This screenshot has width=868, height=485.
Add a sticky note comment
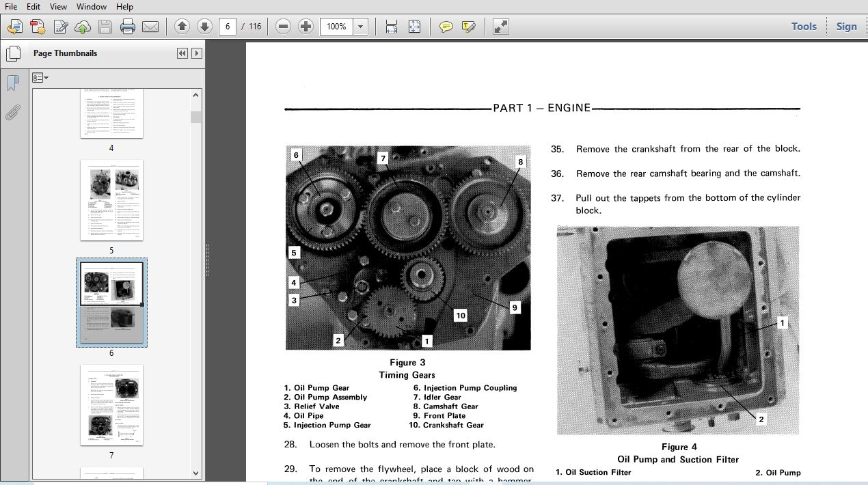(x=446, y=27)
